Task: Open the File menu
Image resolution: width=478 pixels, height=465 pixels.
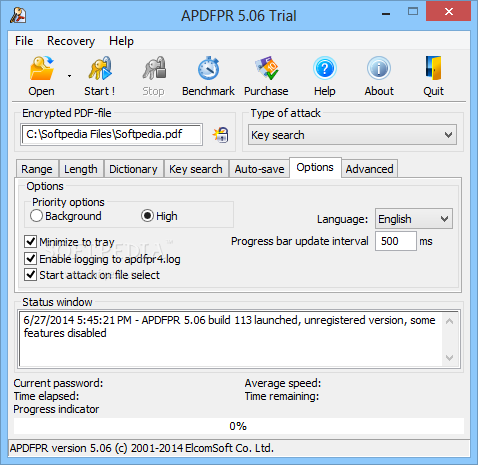Action: click(24, 41)
